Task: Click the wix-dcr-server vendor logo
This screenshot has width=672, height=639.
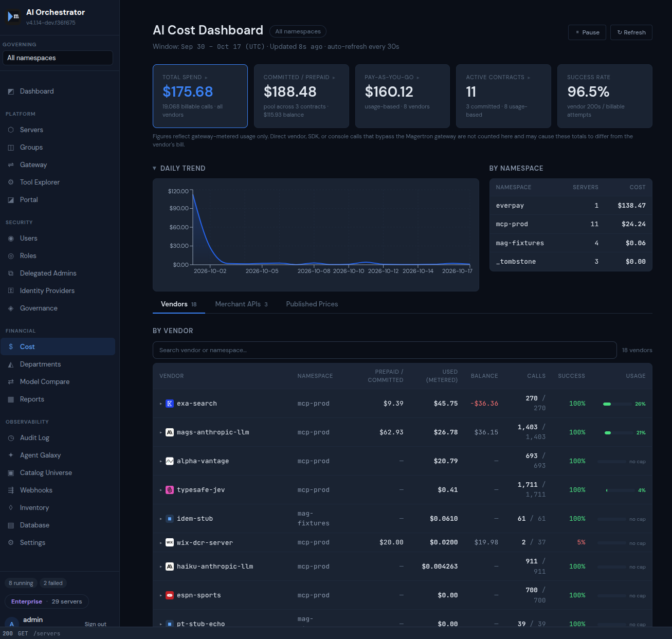Action: coord(170,542)
